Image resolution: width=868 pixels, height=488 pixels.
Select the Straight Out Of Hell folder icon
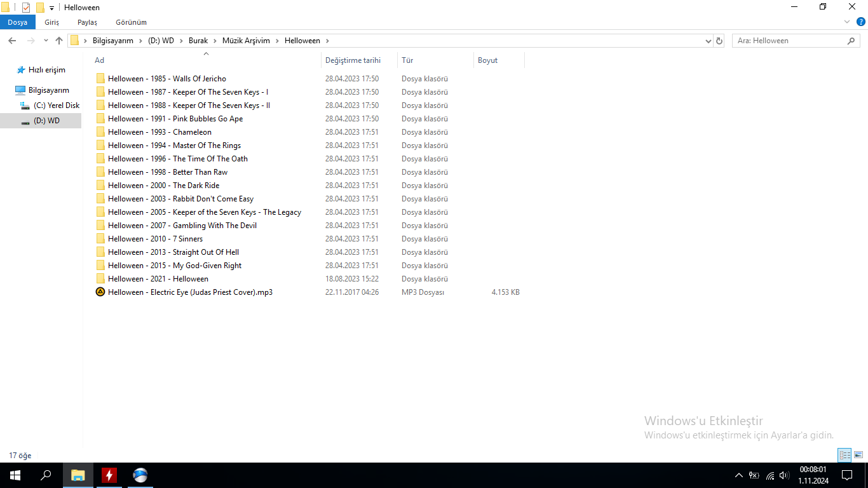(x=100, y=252)
